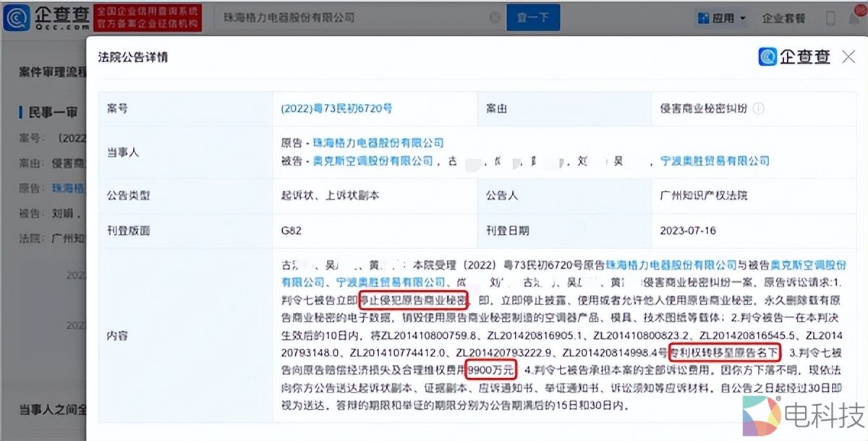This screenshot has width=868, height=441.
Task: Click the 奥克斯空调股份有限公司 link in 内容 text
Action: coord(789,265)
